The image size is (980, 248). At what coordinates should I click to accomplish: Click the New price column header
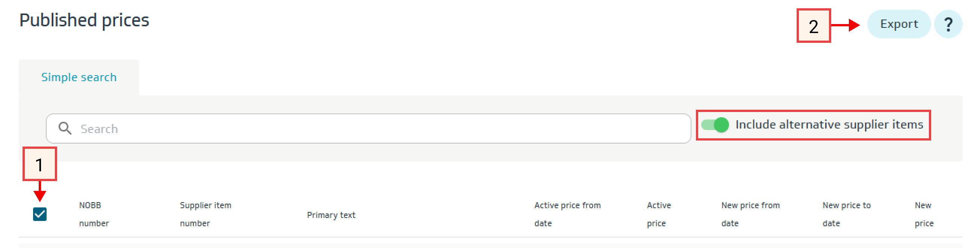tap(924, 214)
